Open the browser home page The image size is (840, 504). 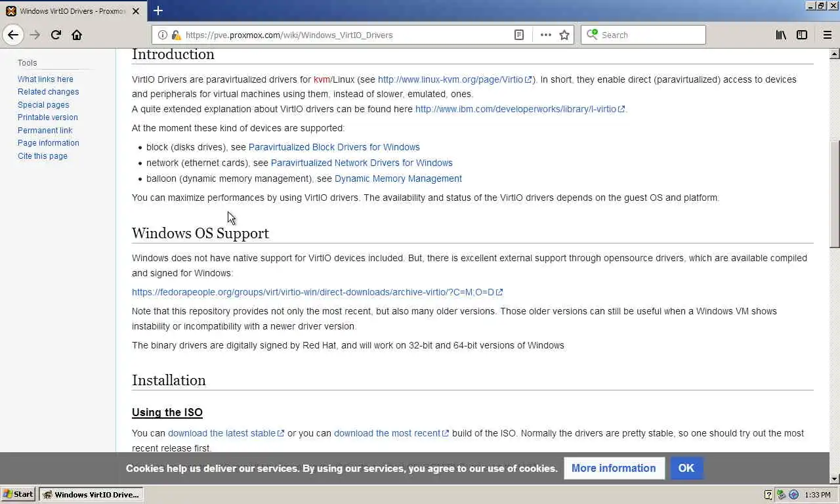[77, 35]
